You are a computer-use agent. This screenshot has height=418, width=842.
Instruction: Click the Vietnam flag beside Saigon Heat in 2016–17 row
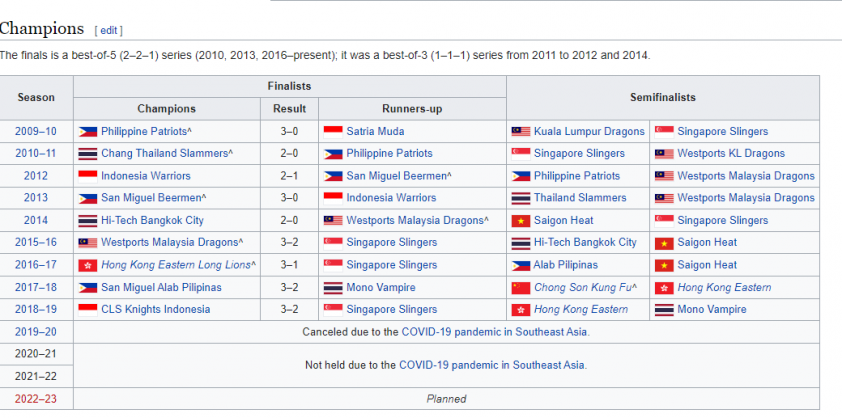click(x=664, y=265)
